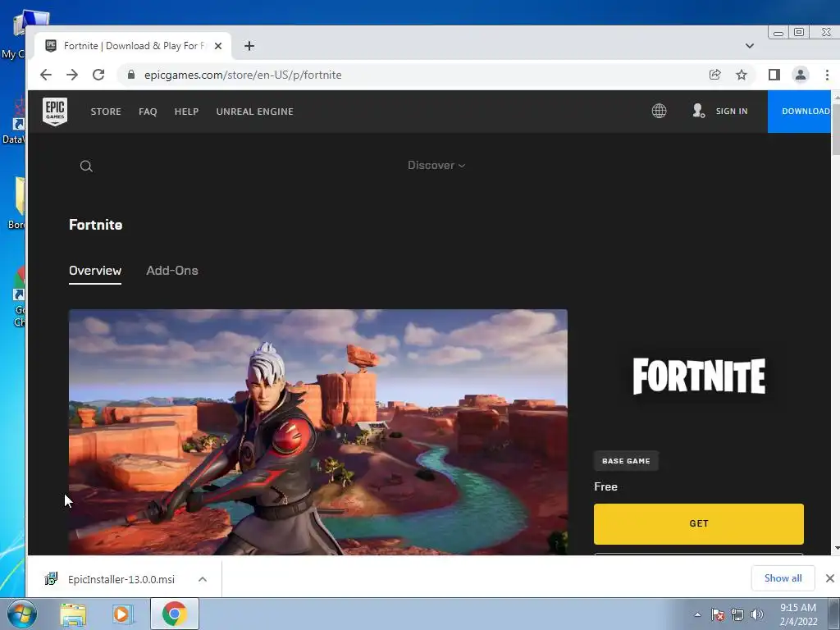Click the address bar URL
Screen dimensions: 840x630
(243, 75)
